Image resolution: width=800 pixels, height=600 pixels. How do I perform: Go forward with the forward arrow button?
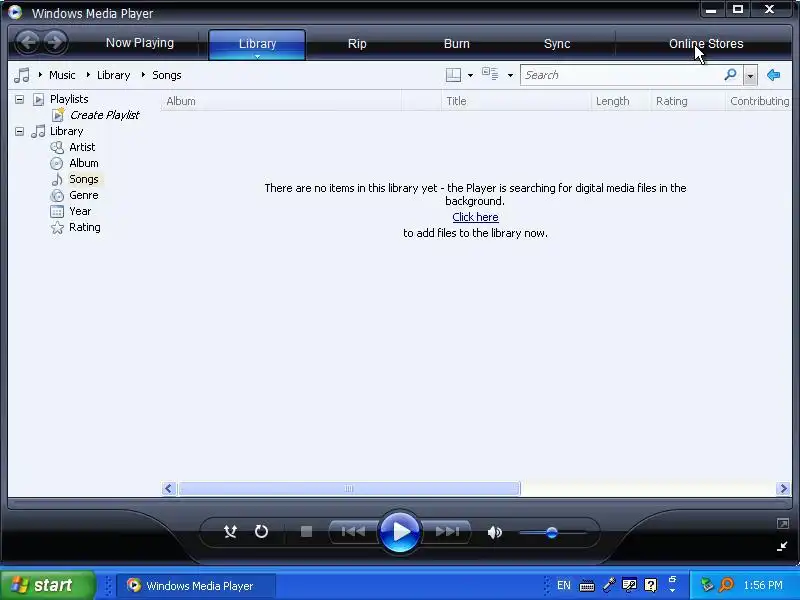[55, 42]
